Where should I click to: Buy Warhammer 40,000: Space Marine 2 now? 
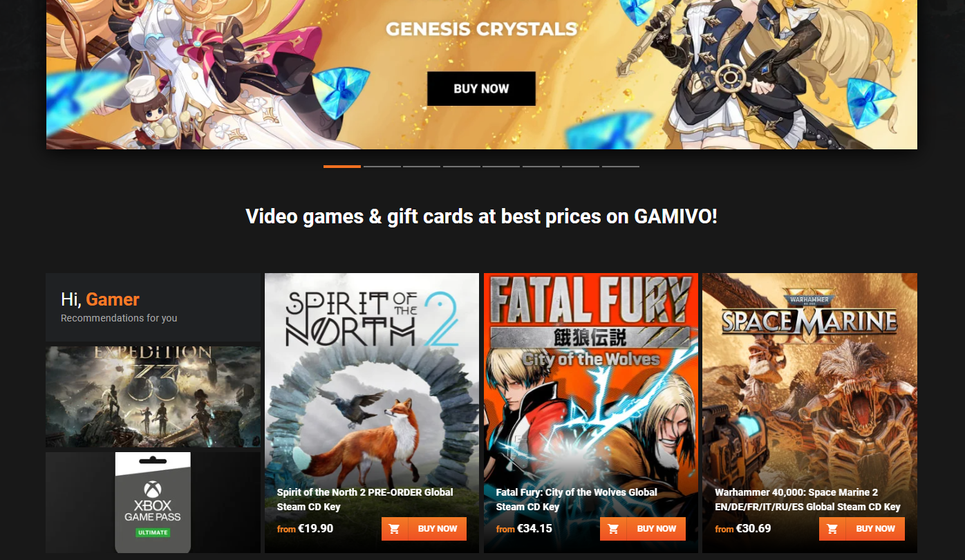[876, 529]
